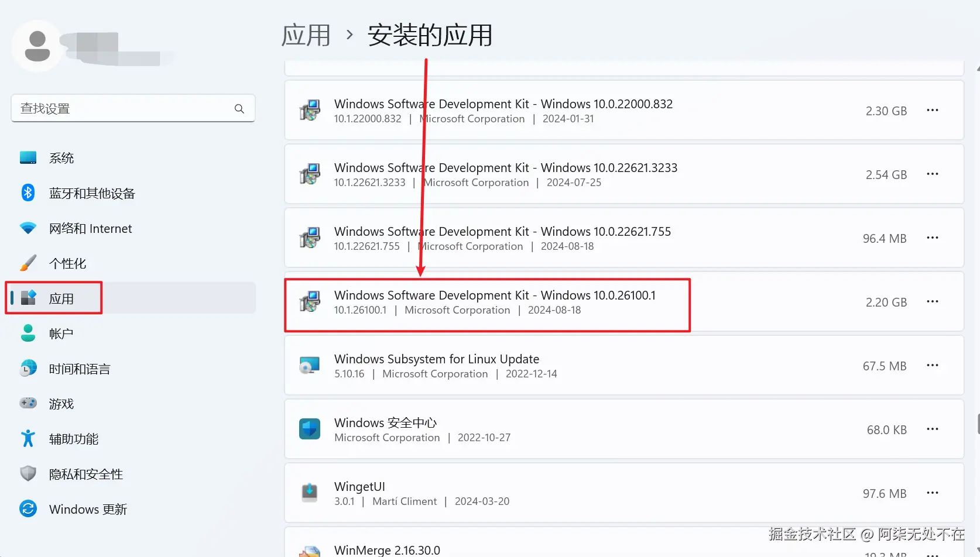Click the Wi-Fi network icon in sidebar
The width and height of the screenshot is (980, 557).
pyautogui.click(x=28, y=228)
